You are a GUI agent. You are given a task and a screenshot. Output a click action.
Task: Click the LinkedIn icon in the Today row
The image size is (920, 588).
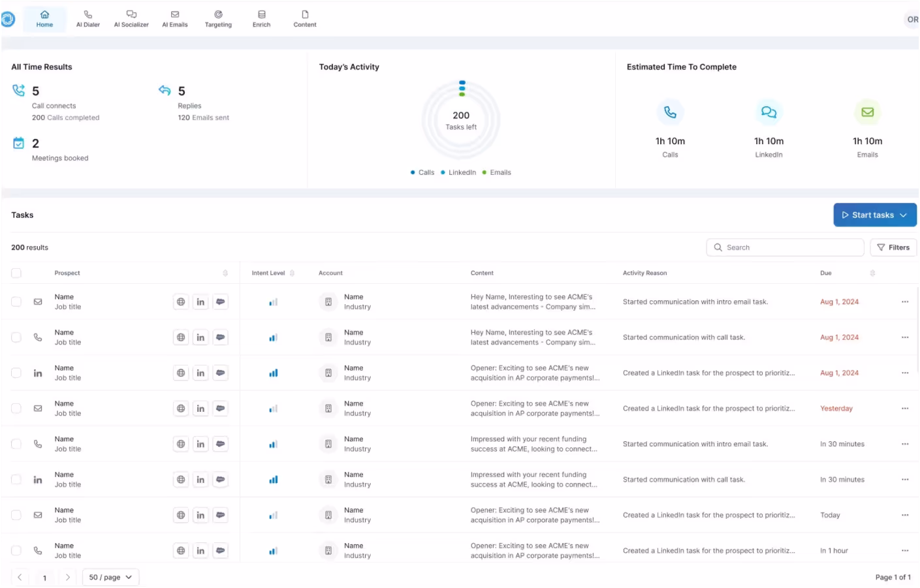(x=200, y=515)
